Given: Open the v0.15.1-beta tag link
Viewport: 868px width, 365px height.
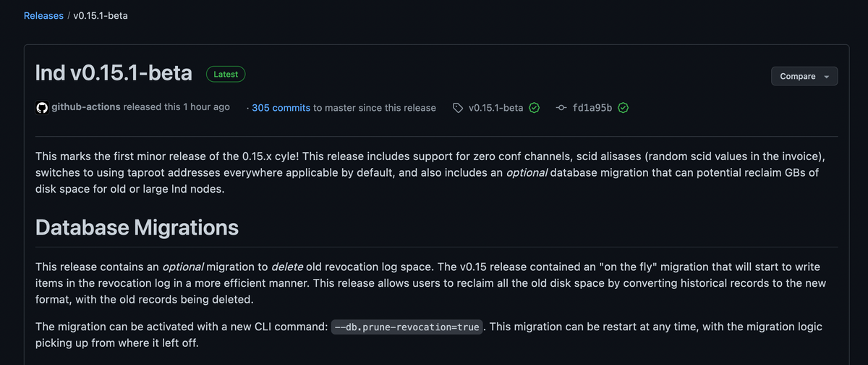Looking at the screenshot, I should (x=495, y=108).
